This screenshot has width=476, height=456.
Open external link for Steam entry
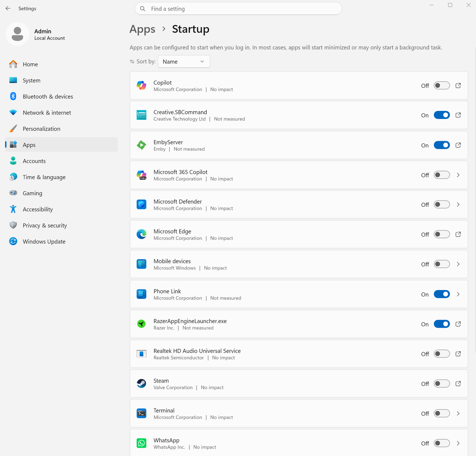click(458, 384)
